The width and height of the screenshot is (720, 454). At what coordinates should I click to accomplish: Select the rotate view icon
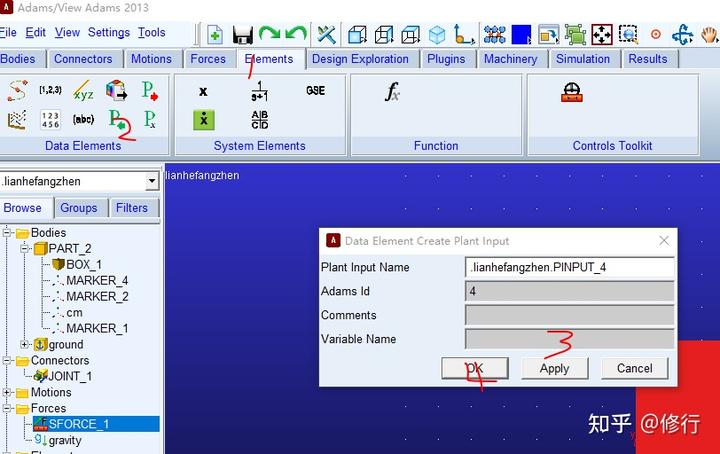[682, 35]
